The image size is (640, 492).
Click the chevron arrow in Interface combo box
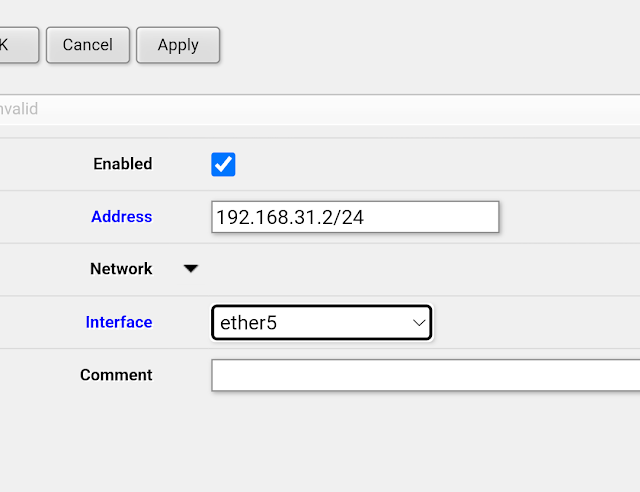coord(420,323)
